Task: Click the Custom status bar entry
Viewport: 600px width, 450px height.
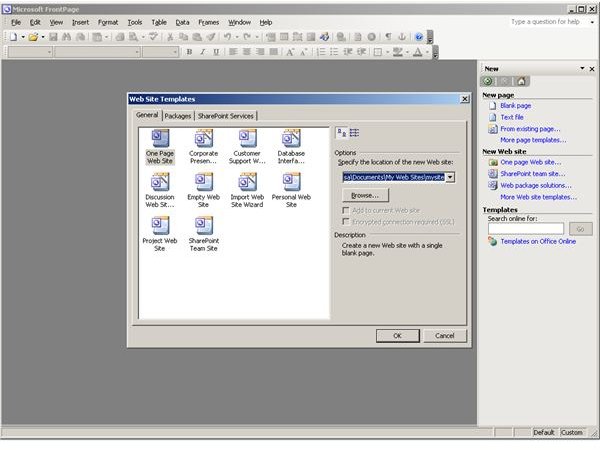Action: pos(572,432)
